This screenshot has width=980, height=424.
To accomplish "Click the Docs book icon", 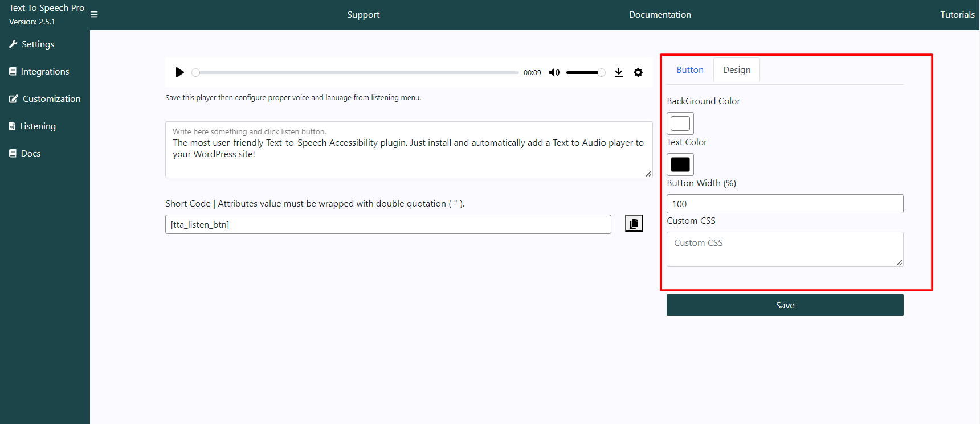I will pos(13,153).
